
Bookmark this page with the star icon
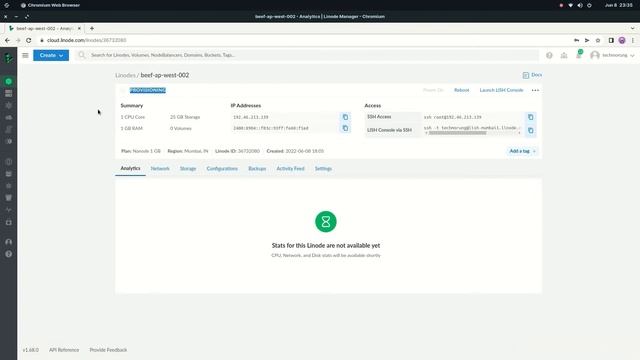click(598, 40)
